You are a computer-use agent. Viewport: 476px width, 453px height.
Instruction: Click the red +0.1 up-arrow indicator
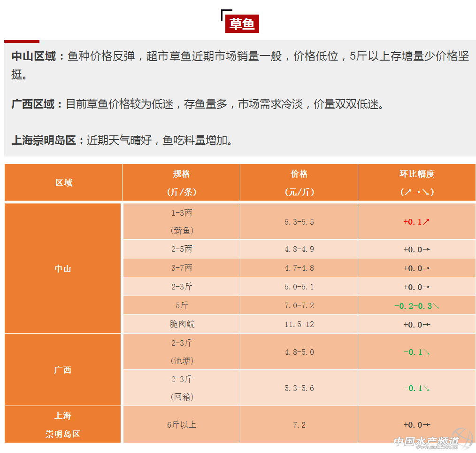point(416,222)
